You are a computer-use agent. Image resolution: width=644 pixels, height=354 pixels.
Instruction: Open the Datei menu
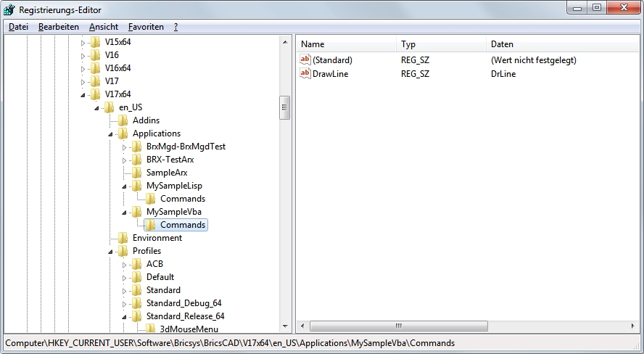18,27
